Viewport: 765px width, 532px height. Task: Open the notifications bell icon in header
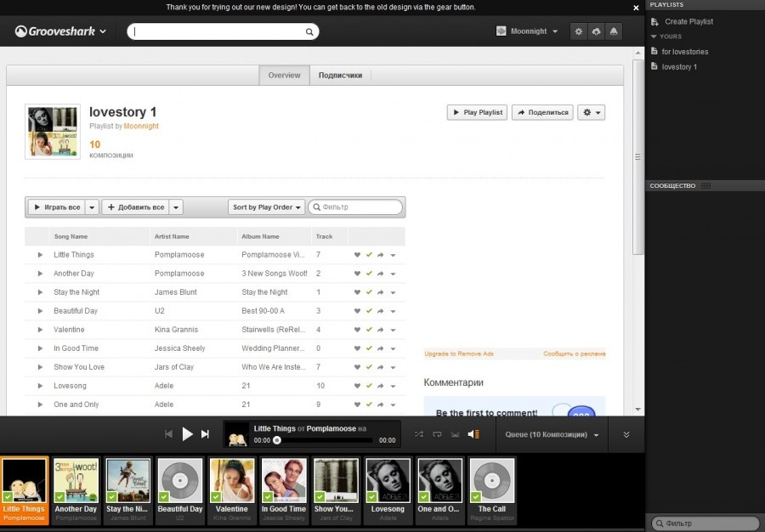[614, 31]
